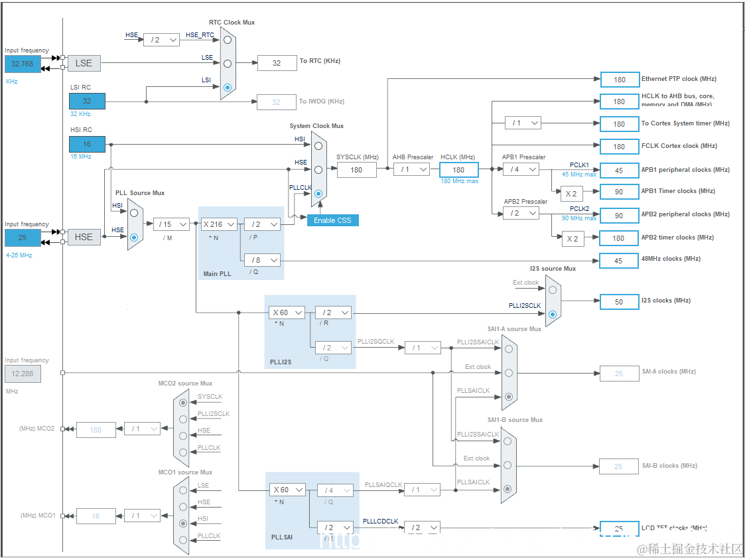Screen dimensions: 747x560
Task: Click the MCO1 /1 prescaler dropdown
Action: (142, 515)
